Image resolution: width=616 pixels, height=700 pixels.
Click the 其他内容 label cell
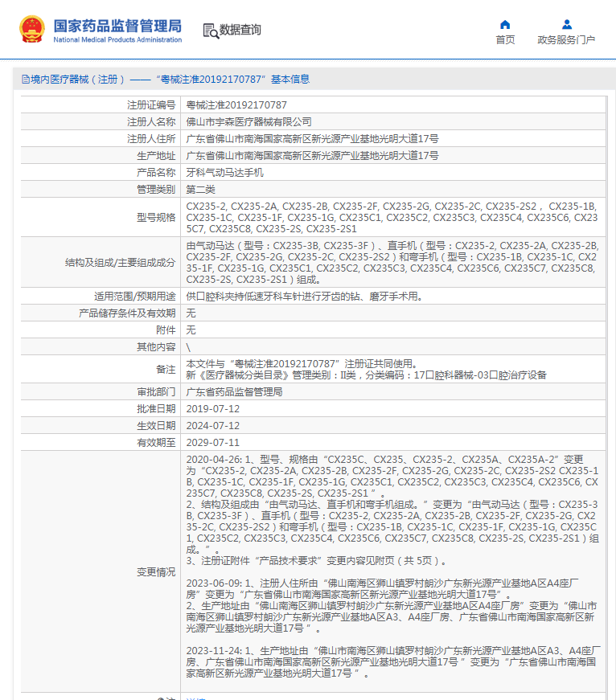coord(101,347)
